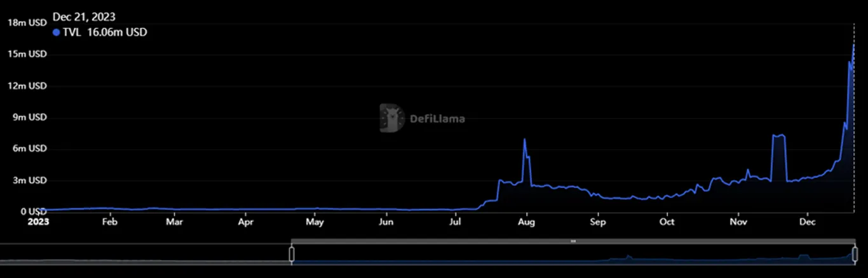Click the '15m USD' y-axis label
Image resolution: width=868 pixels, height=278 pixels.
pyautogui.click(x=27, y=55)
